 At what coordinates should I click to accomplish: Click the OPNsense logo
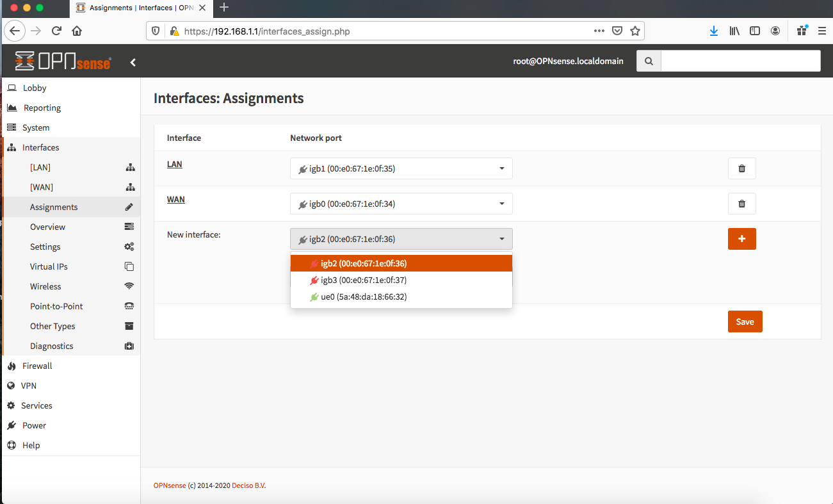tap(63, 61)
